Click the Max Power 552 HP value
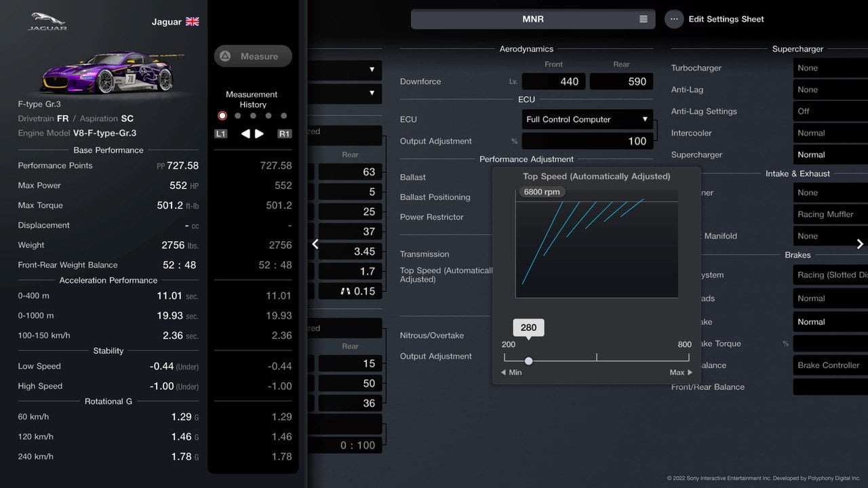 (184, 186)
